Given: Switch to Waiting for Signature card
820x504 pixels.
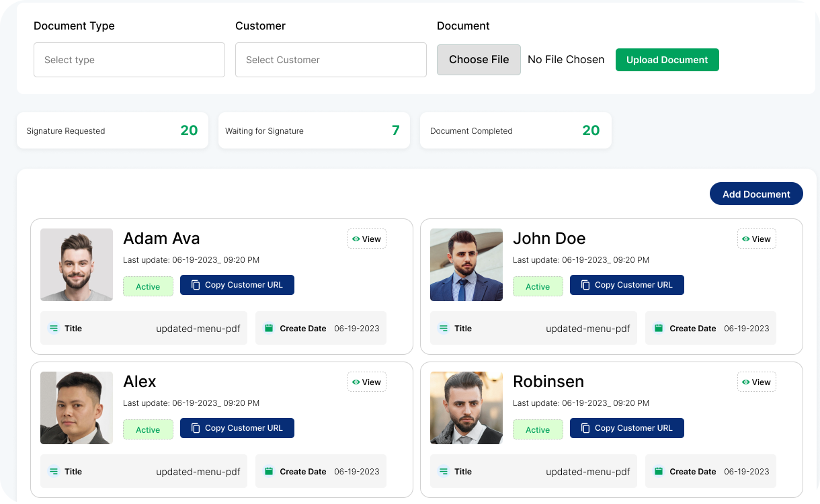Looking at the screenshot, I should [314, 130].
